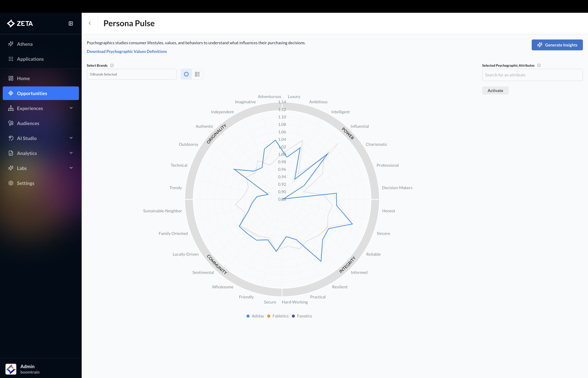
Task: Click the Luxury axis label
Action: pos(294,97)
